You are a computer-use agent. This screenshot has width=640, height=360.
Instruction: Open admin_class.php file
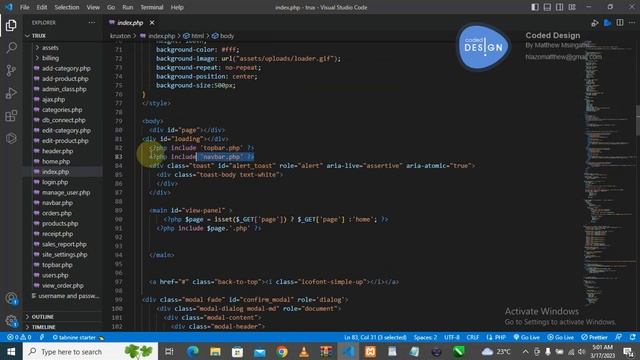(64, 89)
